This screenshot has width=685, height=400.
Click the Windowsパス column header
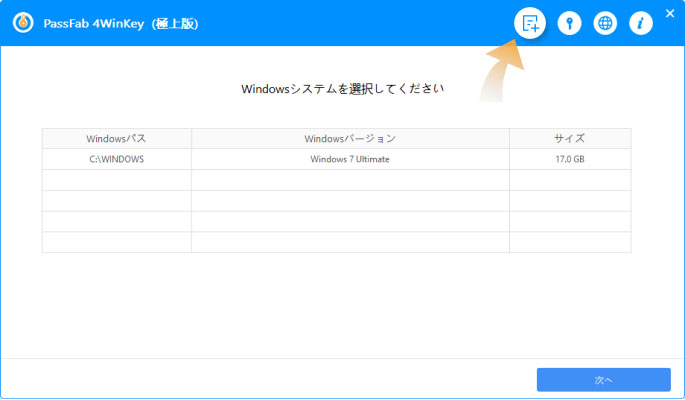point(117,138)
